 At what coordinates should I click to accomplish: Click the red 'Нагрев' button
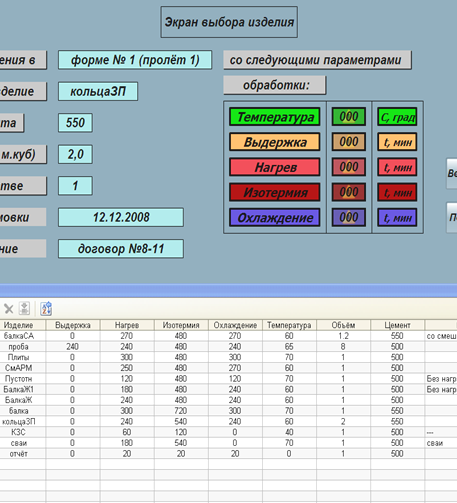click(275, 167)
